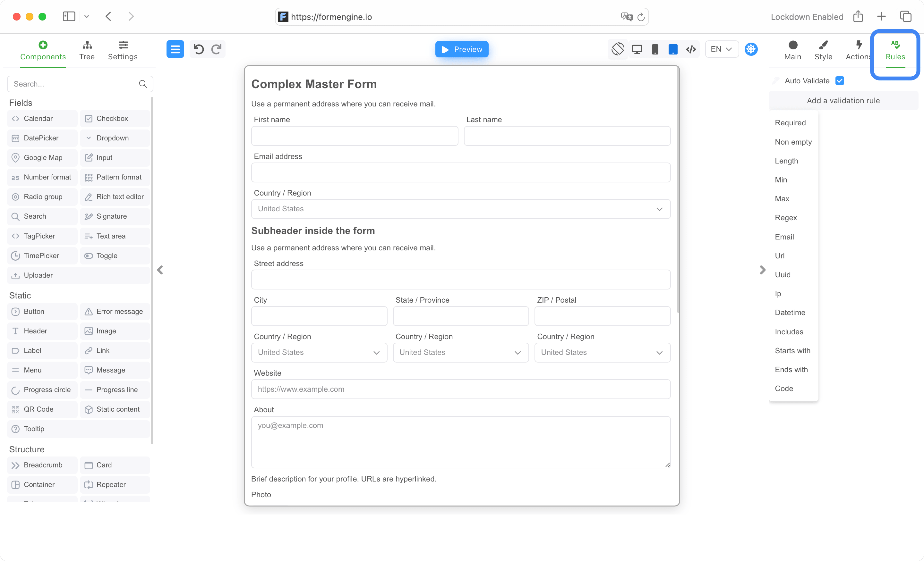This screenshot has width=924, height=561.
Task: Add the Radio group component
Action: [x=42, y=197]
